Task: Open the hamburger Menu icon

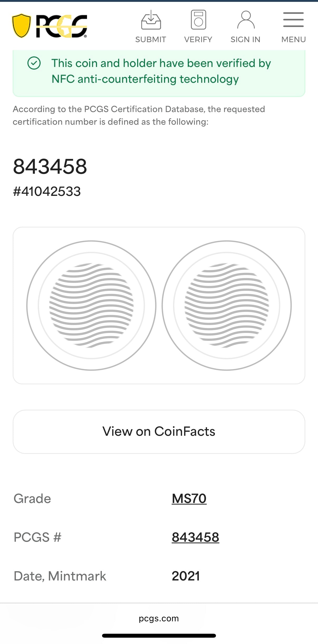Action: pos(293,20)
